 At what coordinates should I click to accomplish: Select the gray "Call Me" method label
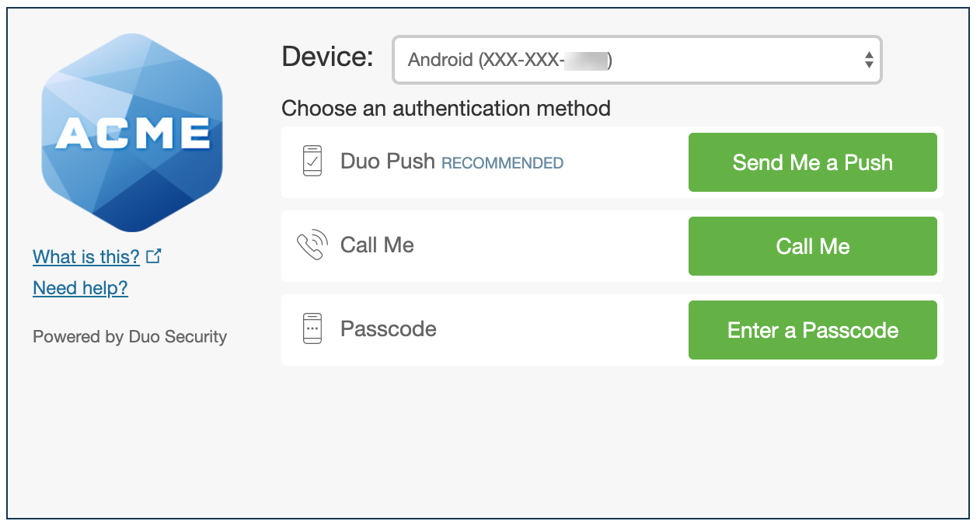[377, 245]
